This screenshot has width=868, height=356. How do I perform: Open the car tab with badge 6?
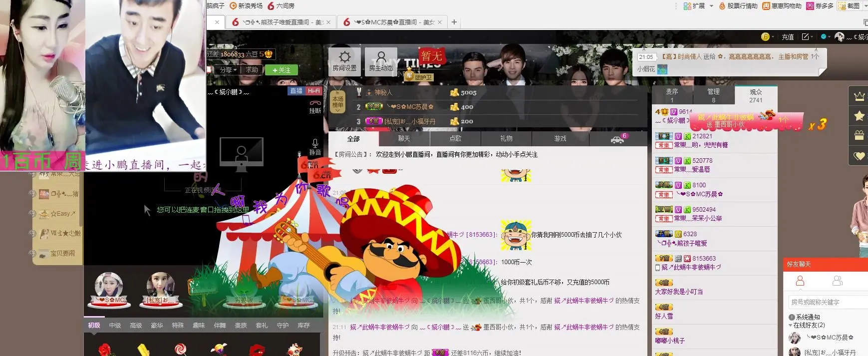(618, 139)
